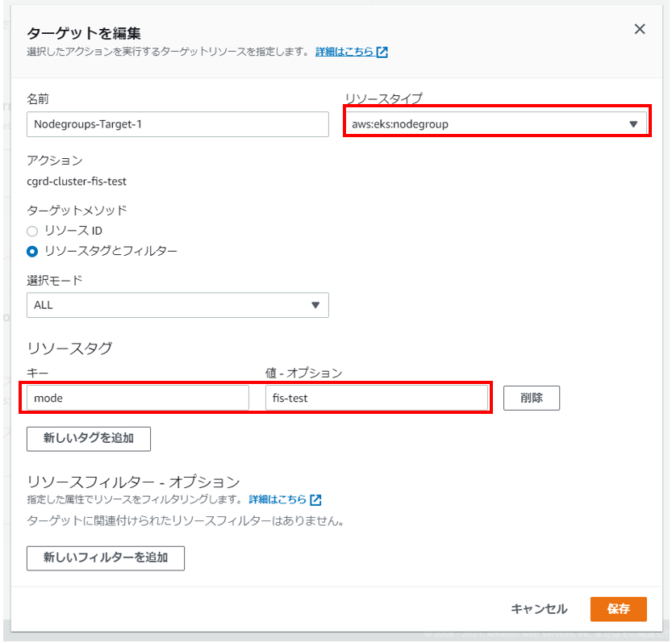Image resolution: width=672 pixels, height=643 pixels.
Task: Click external link icon in リソースフィルター section
Action: tap(316, 499)
